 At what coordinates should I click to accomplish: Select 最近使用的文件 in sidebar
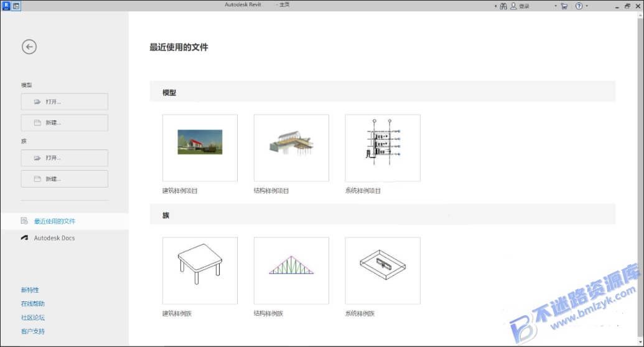pos(65,221)
